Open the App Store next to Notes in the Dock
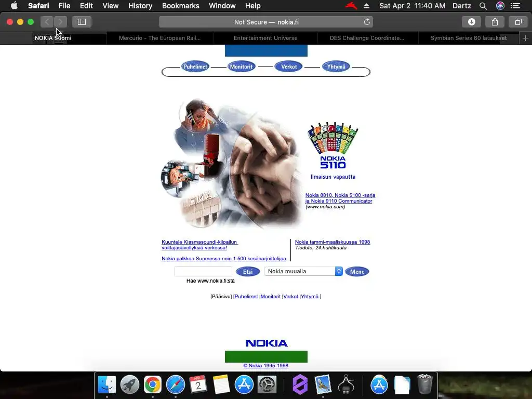532x399 pixels. [244, 384]
